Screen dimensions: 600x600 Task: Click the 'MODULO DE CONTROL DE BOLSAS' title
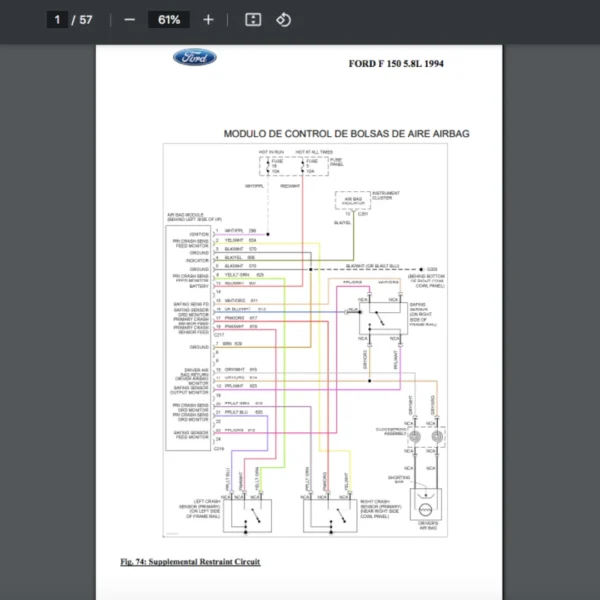[x=346, y=133]
